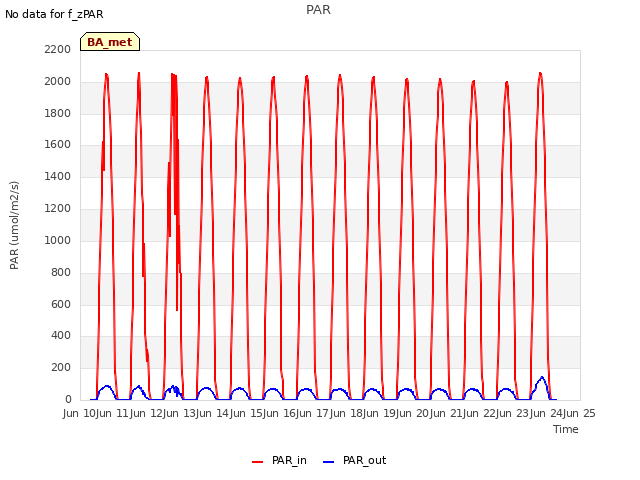
Task: Click the 1600 y-axis tick label
Action: point(58,144)
